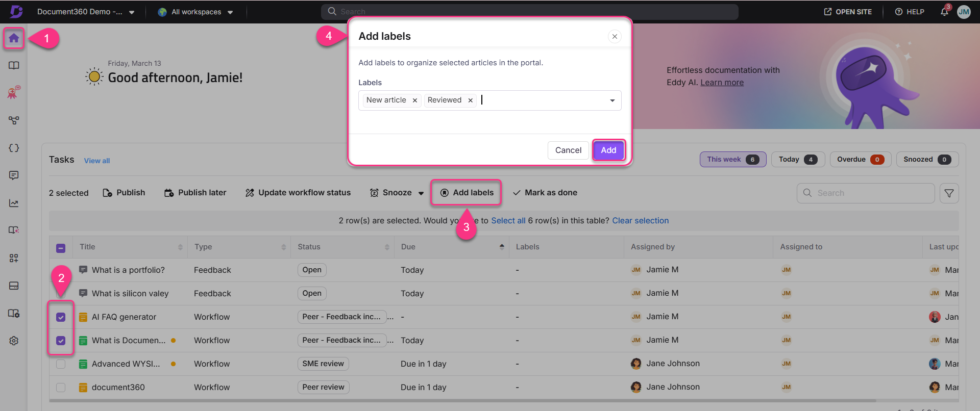Screen dimensions: 980x411
Task: Click the Add labels toolbar action
Action: 466,193
